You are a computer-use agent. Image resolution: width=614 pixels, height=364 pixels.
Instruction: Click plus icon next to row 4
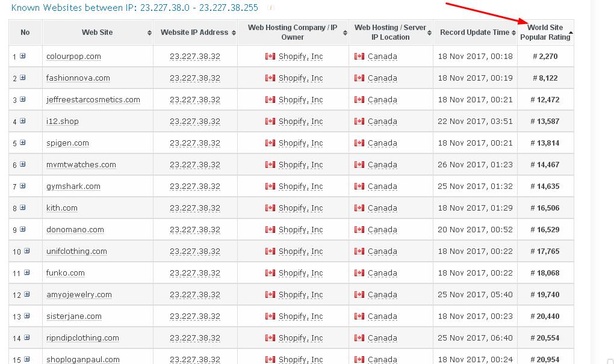(x=23, y=121)
